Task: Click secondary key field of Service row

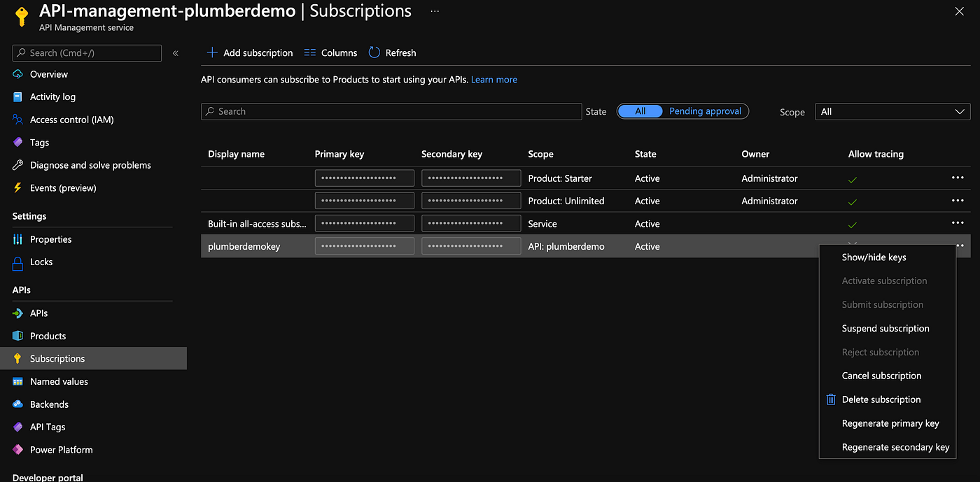Action: coord(471,223)
